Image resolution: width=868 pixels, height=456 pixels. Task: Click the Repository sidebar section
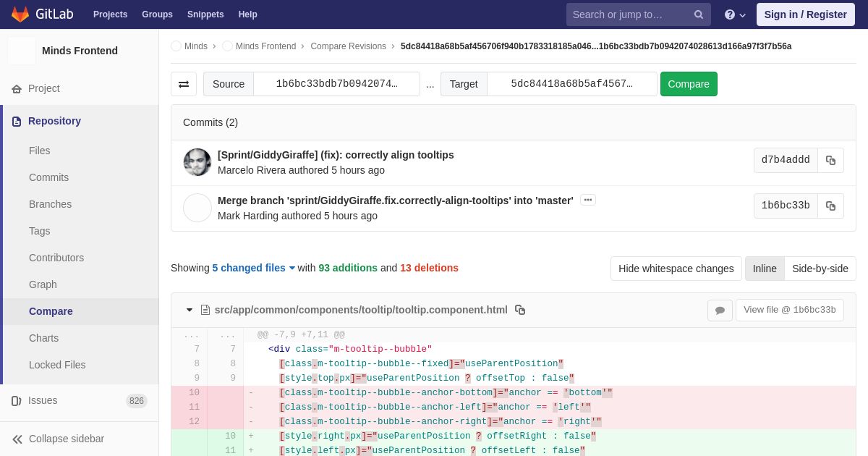[x=80, y=121]
